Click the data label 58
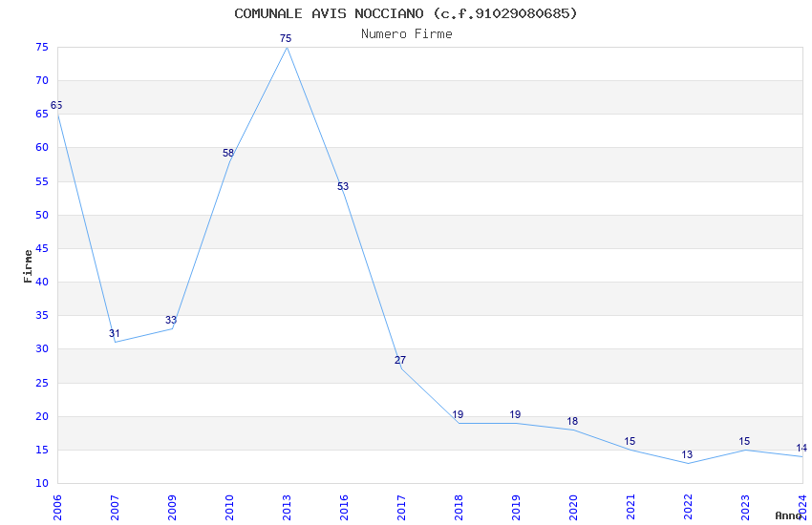The height and width of the screenshot is (525, 812). pos(228,153)
